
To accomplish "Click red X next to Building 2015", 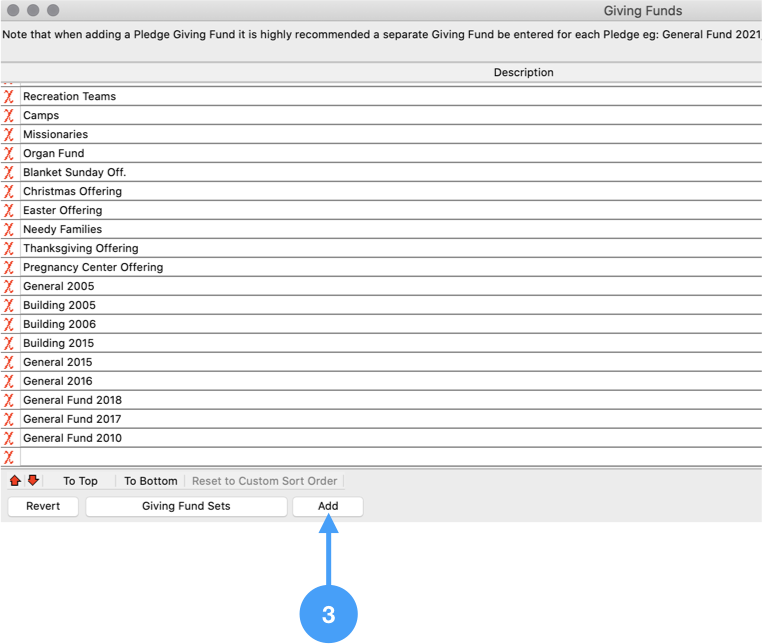I will point(9,343).
